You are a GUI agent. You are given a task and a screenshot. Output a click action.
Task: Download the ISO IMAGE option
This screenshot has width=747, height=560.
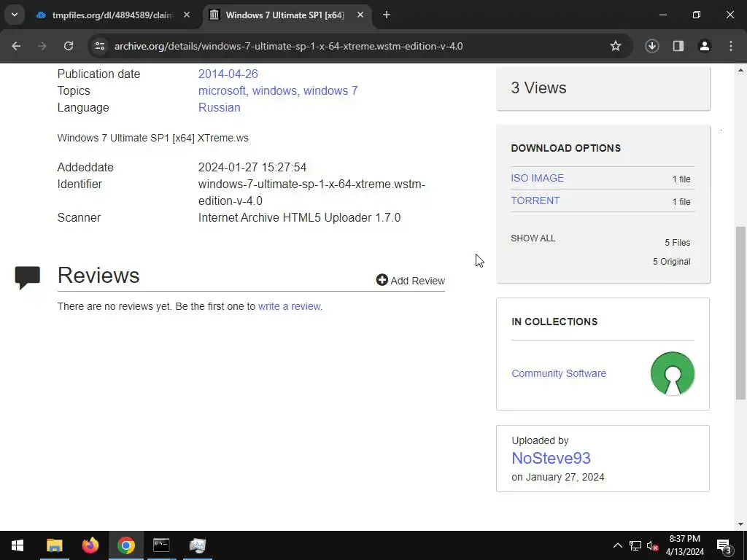(x=537, y=178)
